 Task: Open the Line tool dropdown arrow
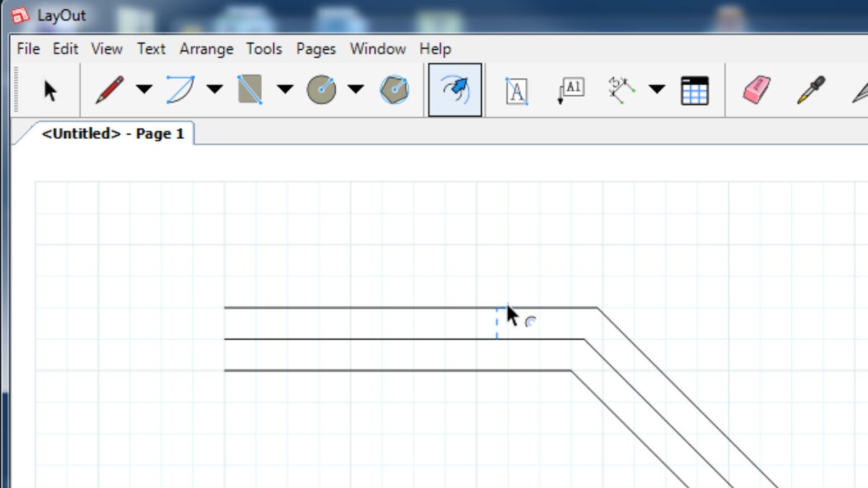tap(145, 90)
